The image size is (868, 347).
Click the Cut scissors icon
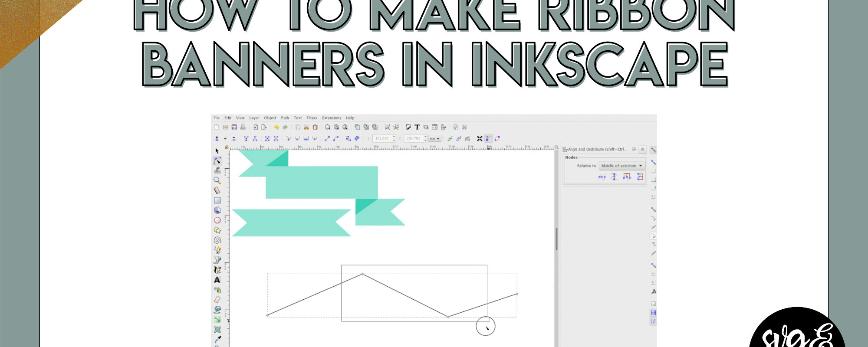[x=306, y=127]
